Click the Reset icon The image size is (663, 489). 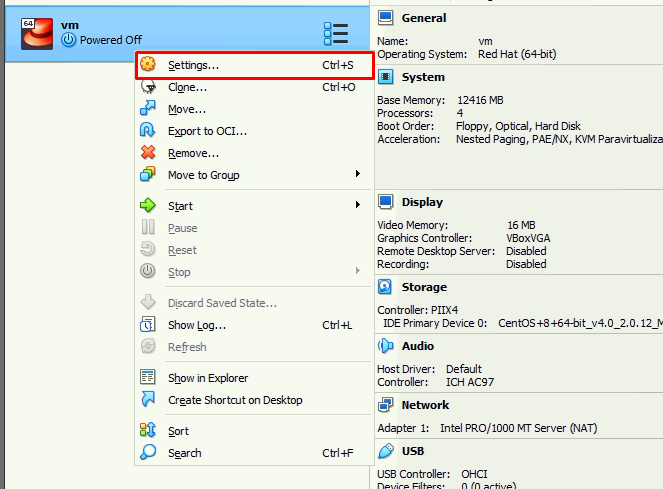coord(148,249)
